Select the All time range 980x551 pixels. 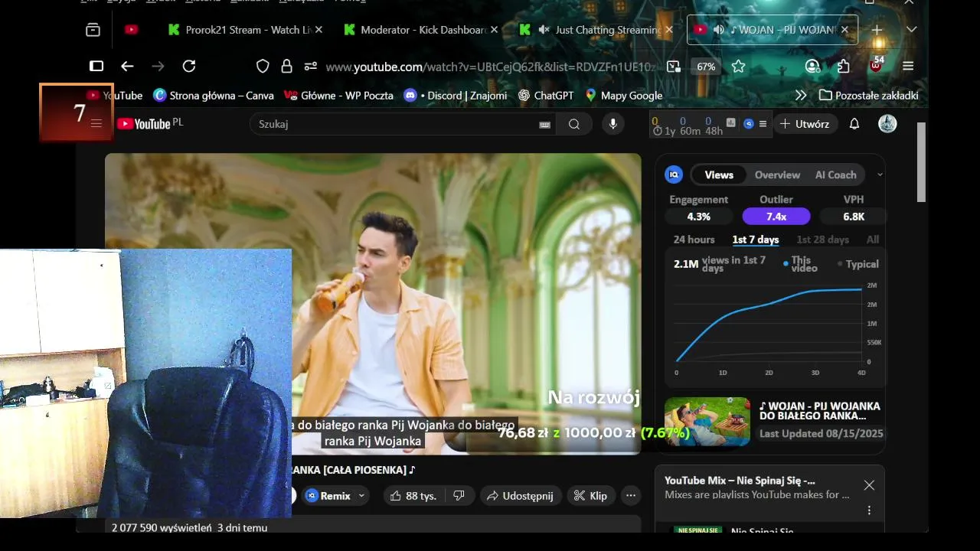point(873,240)
